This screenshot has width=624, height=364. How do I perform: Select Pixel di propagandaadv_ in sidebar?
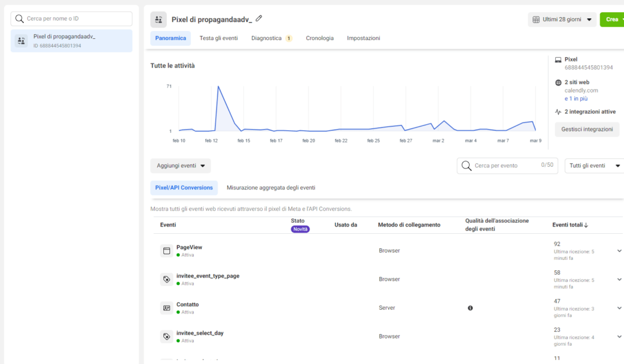(72, 41)
